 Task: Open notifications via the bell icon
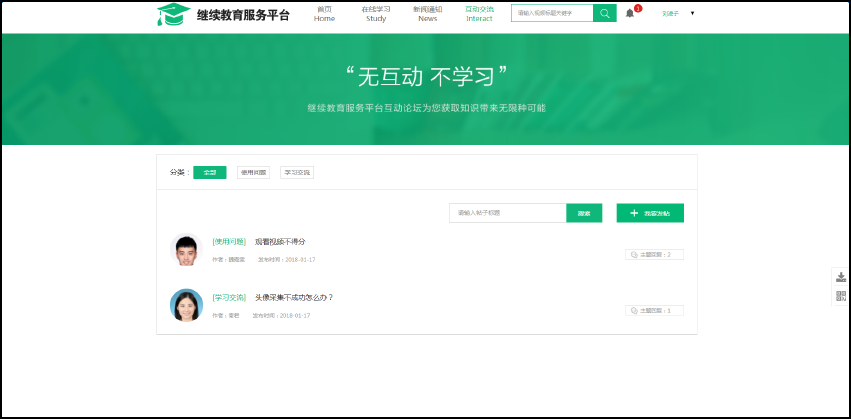point(630,13)
